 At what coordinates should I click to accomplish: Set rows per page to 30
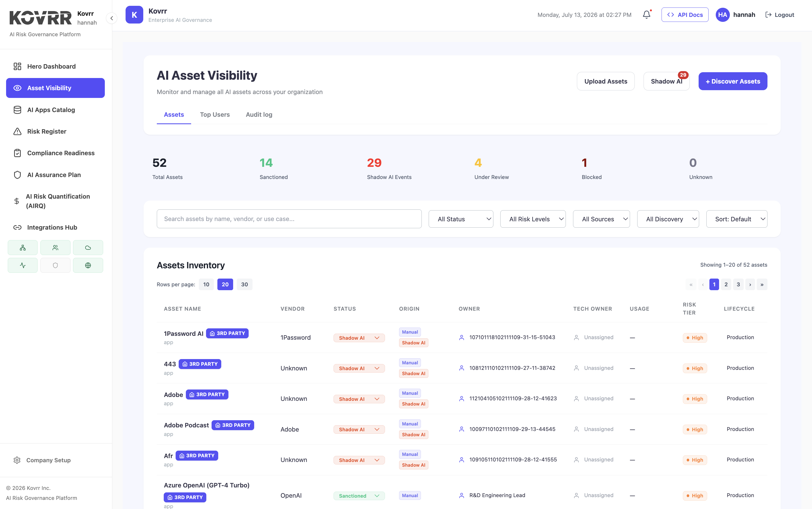click(x=245, y=284)
